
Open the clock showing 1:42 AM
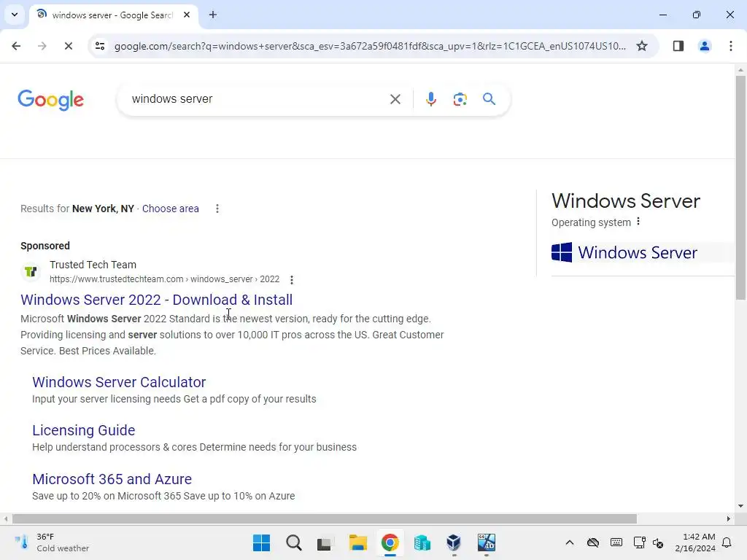[x=695, y=542]
